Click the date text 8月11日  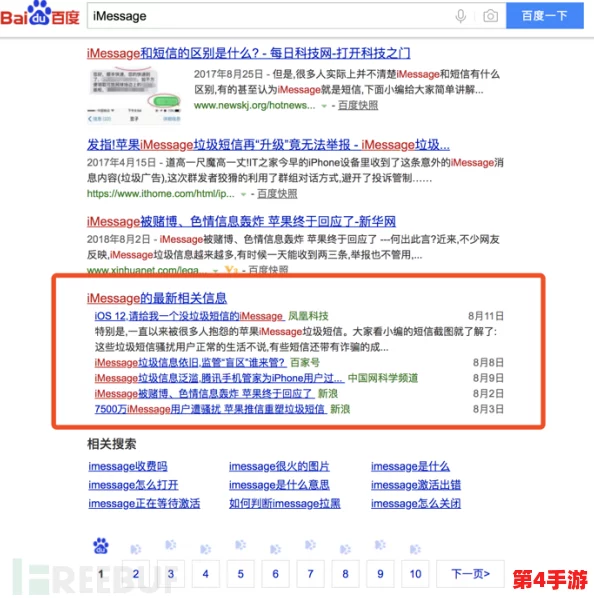click(x=486, y=316)
